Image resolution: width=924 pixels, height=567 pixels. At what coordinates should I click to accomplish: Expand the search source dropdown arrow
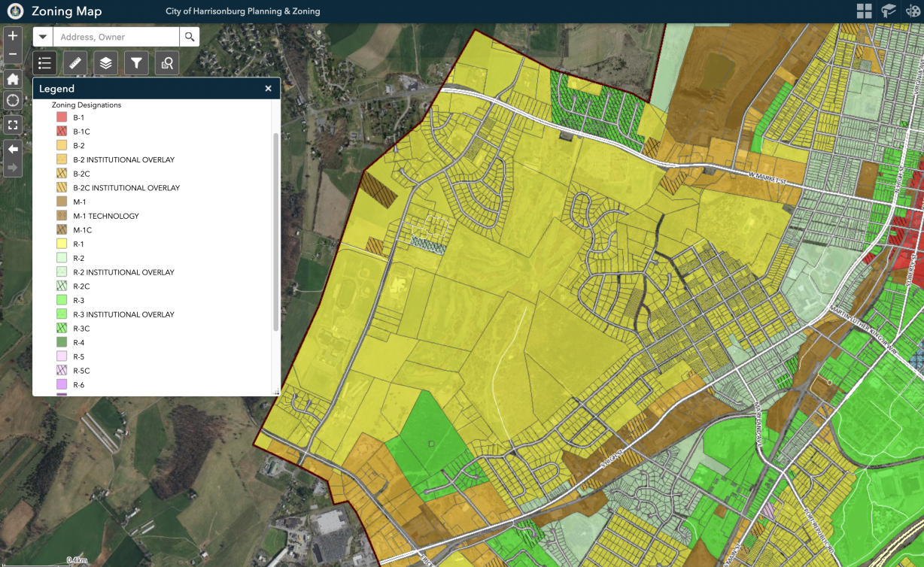[x=43, y=37]
